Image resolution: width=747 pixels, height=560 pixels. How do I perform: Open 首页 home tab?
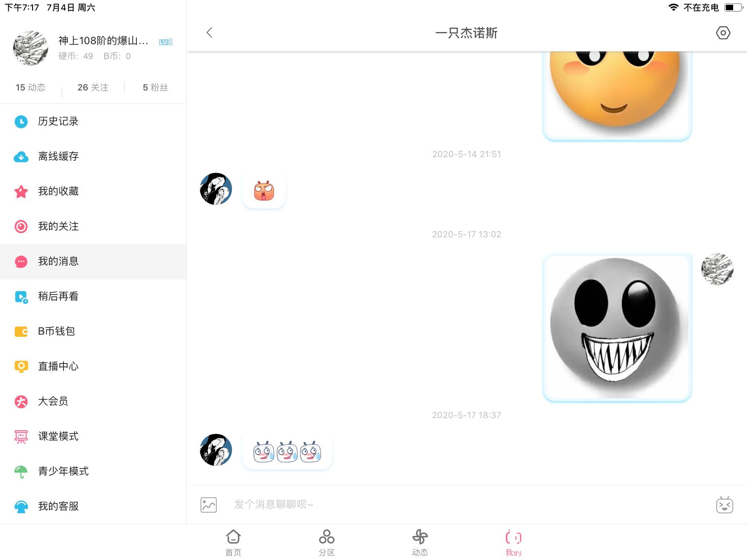233,543
